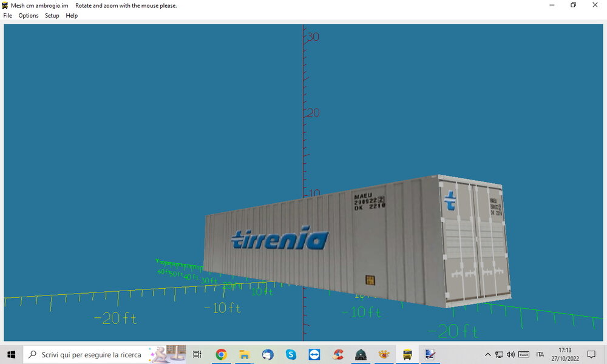Click the '20' label on the vertical axis
The image size is (607, 364).
tap(313, 113)
